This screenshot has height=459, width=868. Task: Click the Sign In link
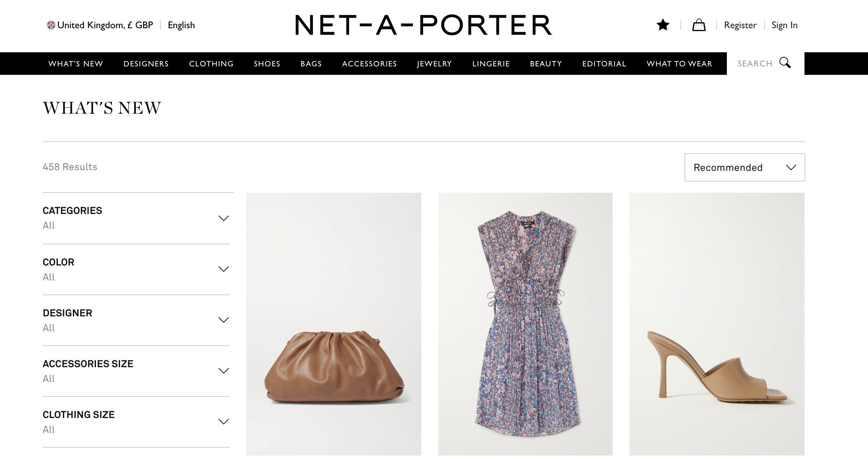[784, 25]
